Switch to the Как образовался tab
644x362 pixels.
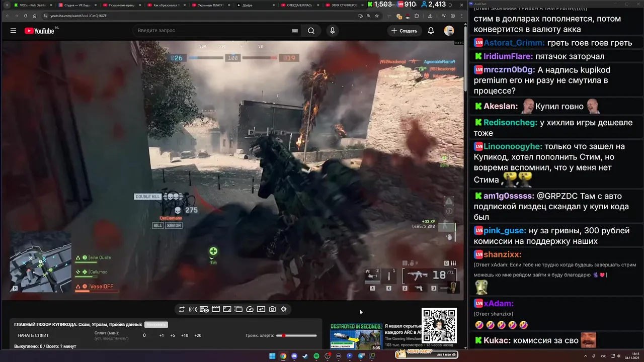pyautogui.click(x=167, y=5)
